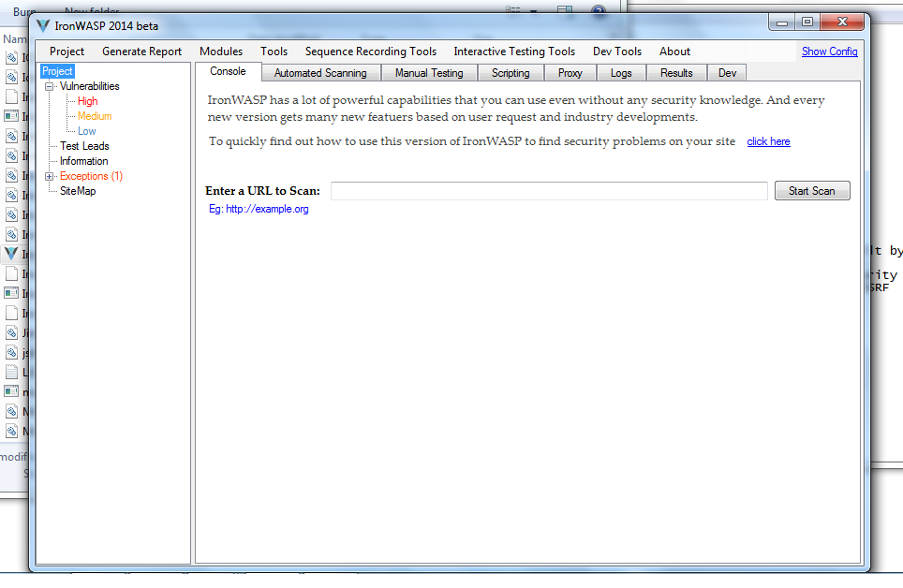Switch to the Proxy tab
The width and height of the screenshot is (903, 588).
(570, 72)
